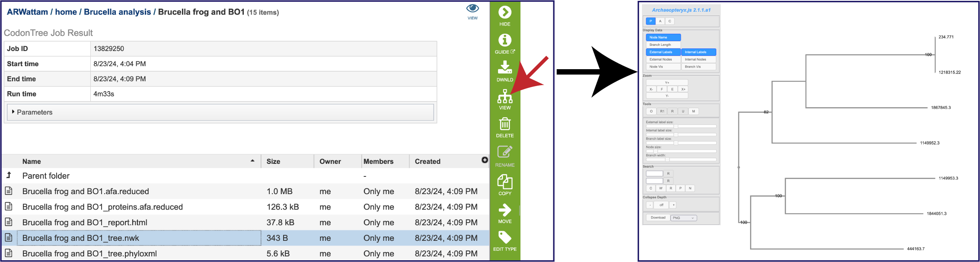Toggle the Branch Length display option
The image size is (980, 262).
663,45
